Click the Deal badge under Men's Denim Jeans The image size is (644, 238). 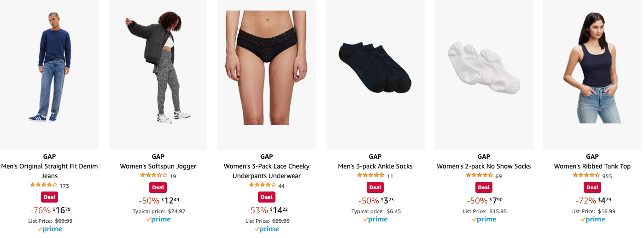click(49, 197)
